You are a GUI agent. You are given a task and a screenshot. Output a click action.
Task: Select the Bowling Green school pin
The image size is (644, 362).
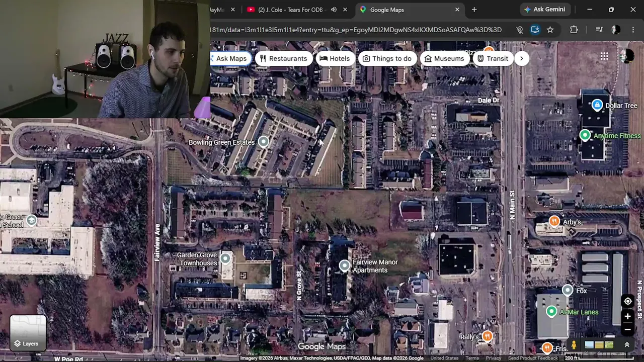(x=32, y=220)
